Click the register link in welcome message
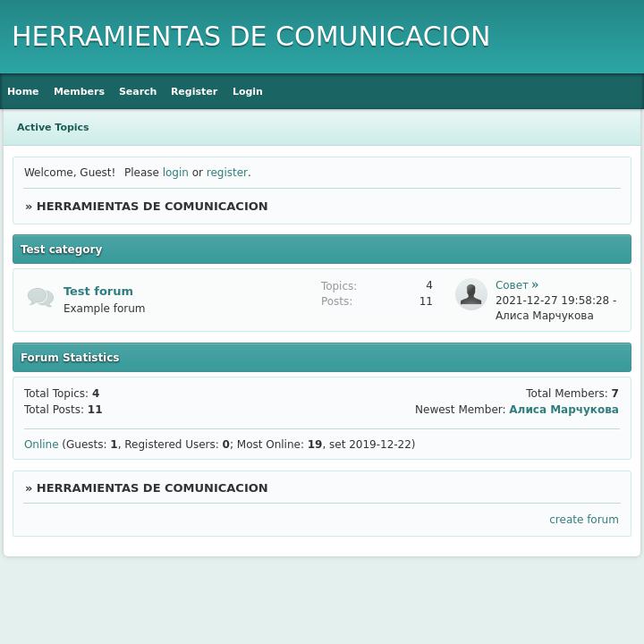644x644 pixels. [227, 173]
